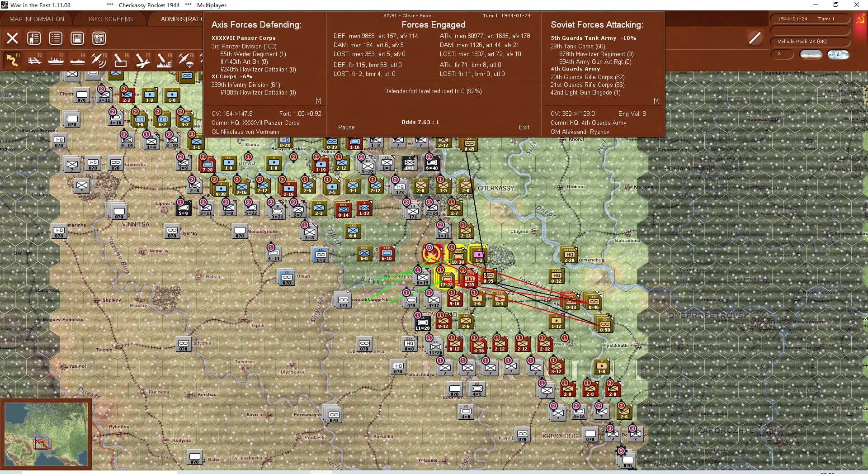Click Comm HQ: 4th Guards Army text
Viewport: 868px width, 474px height.
point(588,123)
